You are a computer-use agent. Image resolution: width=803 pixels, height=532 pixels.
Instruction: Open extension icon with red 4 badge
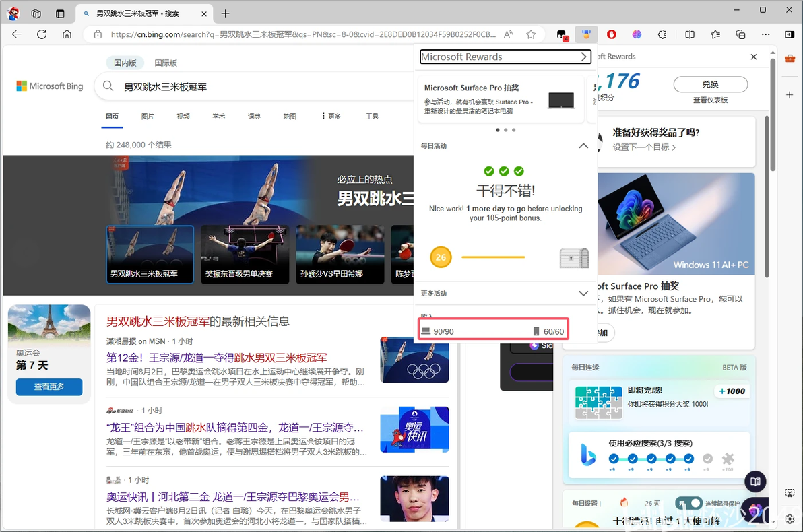[x=563, y=35]
